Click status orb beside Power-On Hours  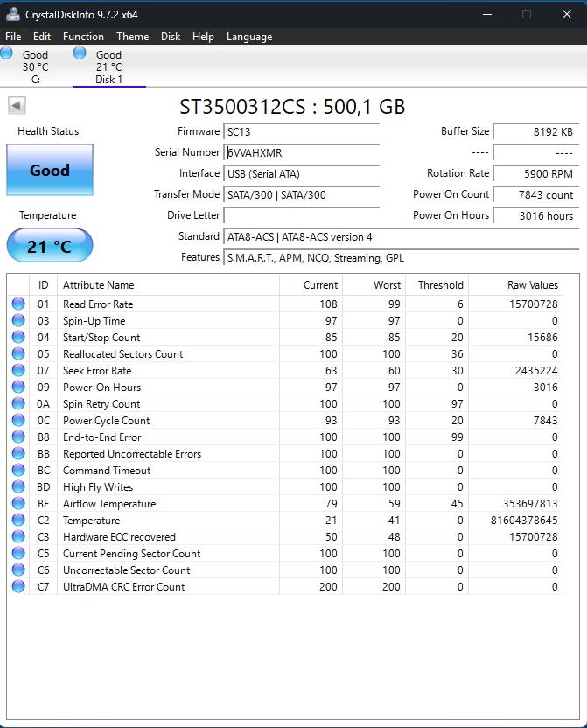pyautogui.click(x=18, y=388)
